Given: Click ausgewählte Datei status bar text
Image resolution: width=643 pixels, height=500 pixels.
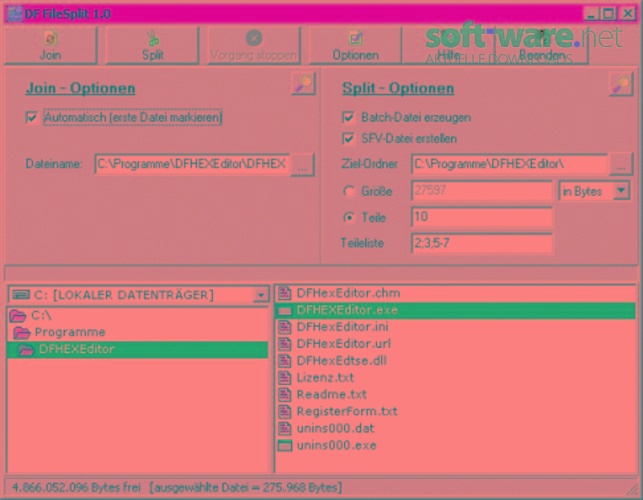Looking at the screenshot, I should tap(246, 488).
